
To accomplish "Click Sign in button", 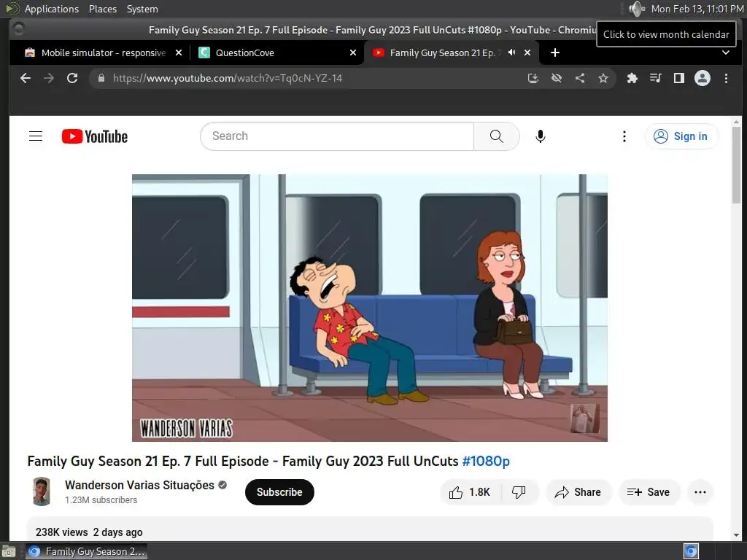I will [x=681, y=136].
